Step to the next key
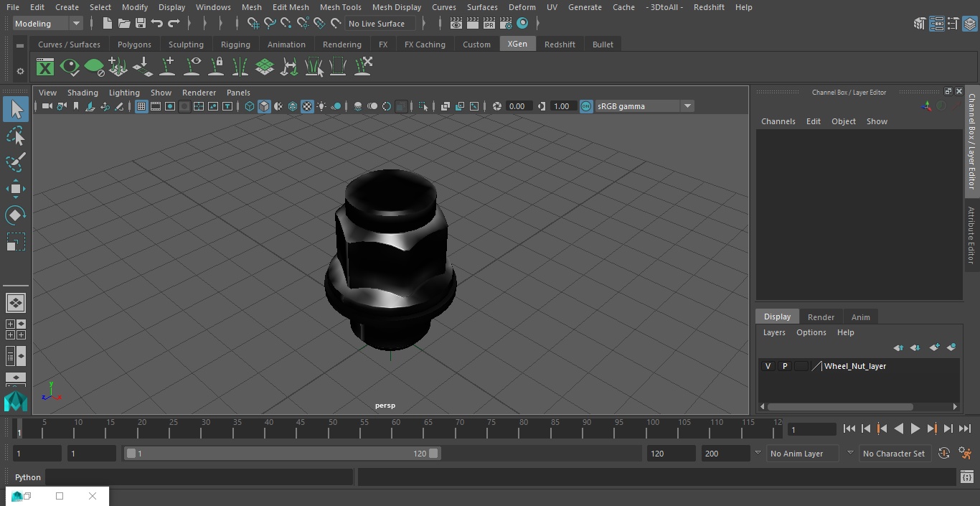Screen dimensions: 980x506 click(932, 428)
